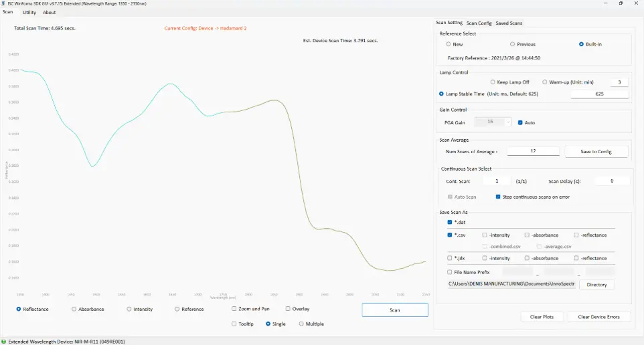Click the Save to Config button
This screenshot has width=644, height=345.
click(596, 152)
